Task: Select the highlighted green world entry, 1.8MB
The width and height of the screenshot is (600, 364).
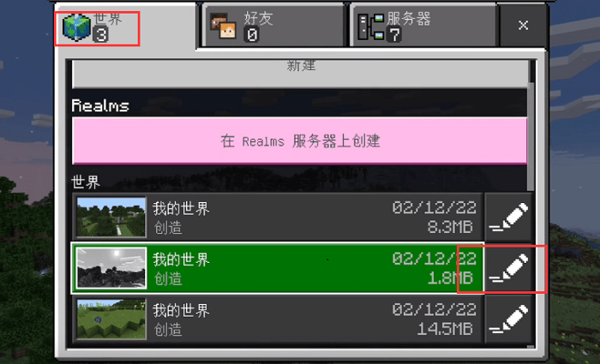Action: pos(278,268)
